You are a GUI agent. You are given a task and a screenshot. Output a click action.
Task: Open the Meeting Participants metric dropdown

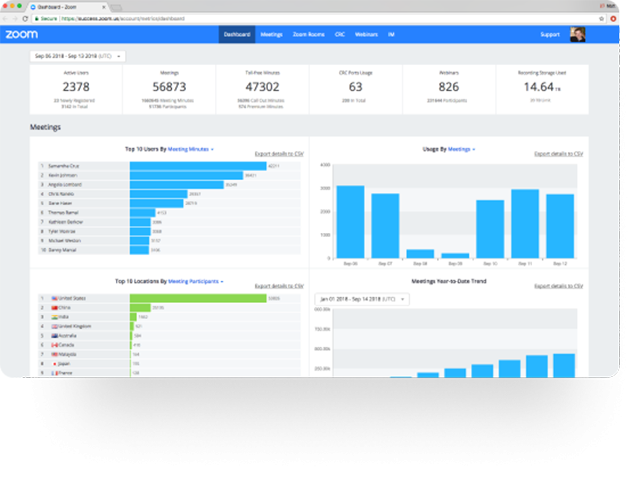click(196, 282)
